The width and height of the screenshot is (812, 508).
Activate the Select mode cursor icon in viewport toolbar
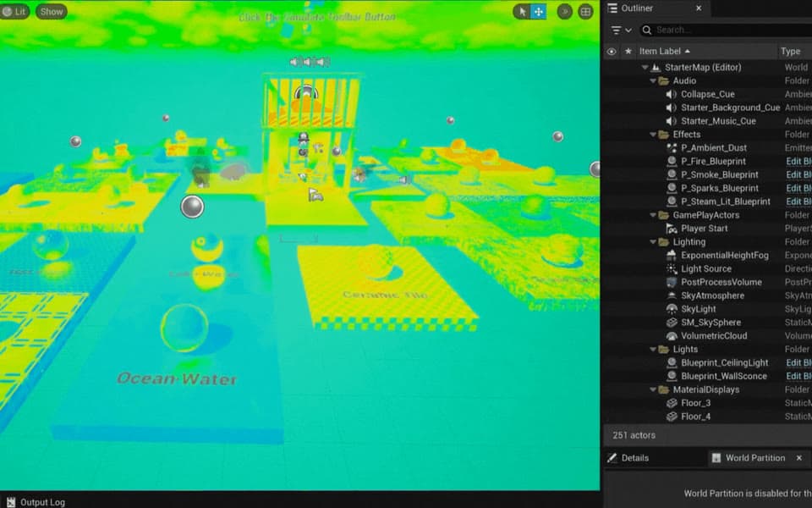click(x=522, y=11)
